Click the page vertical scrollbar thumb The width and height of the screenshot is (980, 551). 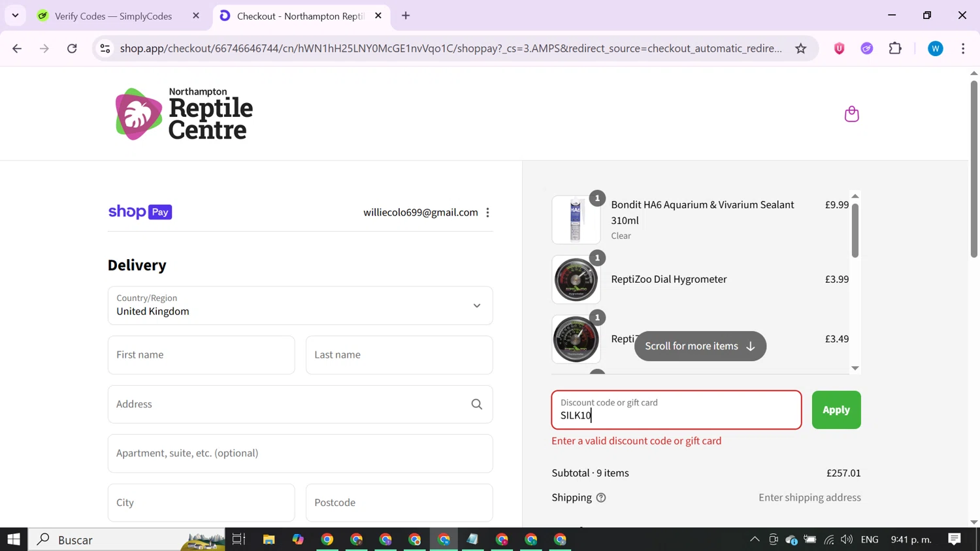tap(973, 168)
